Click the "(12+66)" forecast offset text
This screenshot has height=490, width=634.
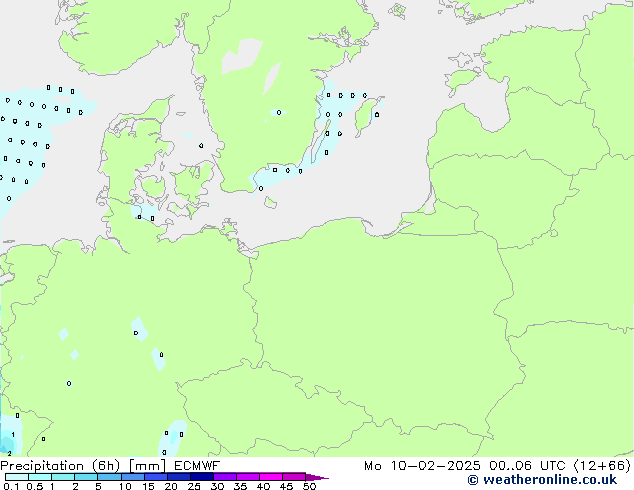coord(602,466)
